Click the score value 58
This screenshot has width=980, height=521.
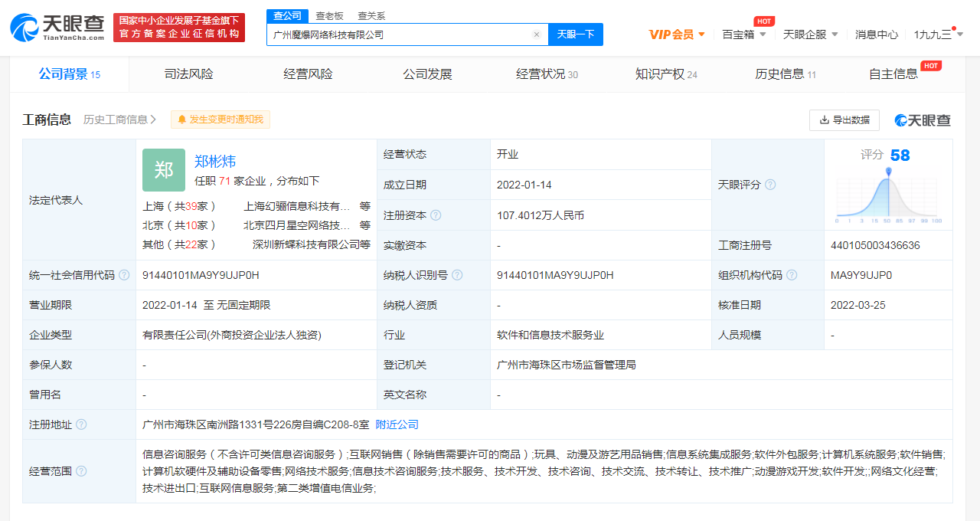coord(900,156)
